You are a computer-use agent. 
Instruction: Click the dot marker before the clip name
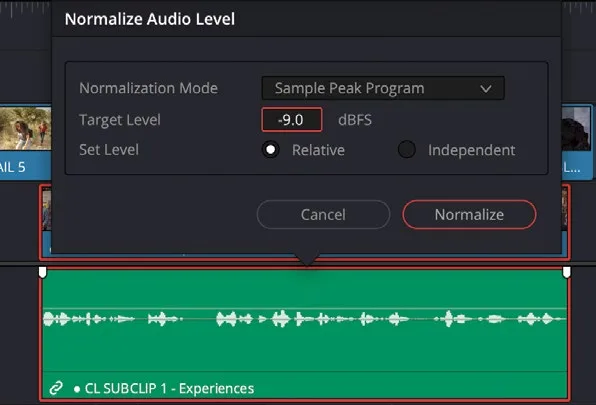click(x=77, y=389)
